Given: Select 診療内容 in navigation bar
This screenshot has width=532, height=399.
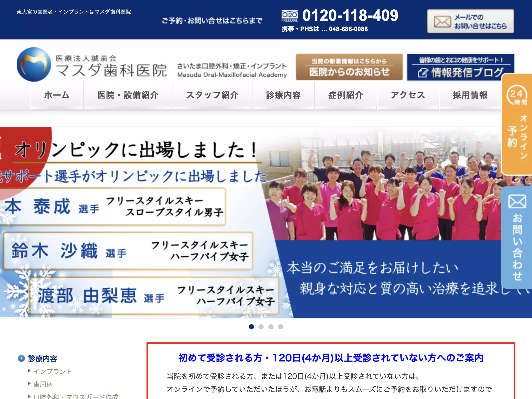Looking at the screenshot, I should click(x=283, y=95).
